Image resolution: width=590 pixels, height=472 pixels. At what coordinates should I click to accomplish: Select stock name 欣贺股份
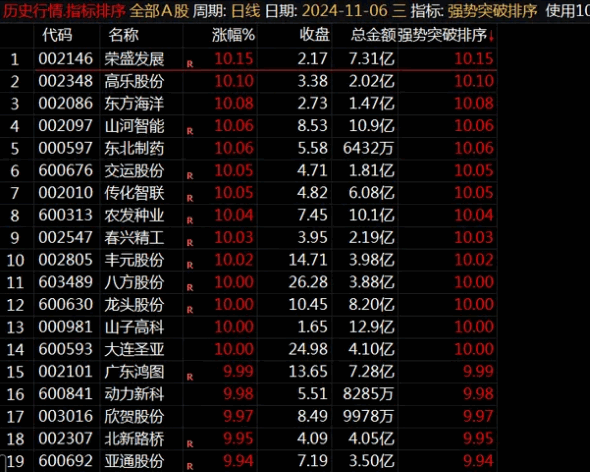134,416
